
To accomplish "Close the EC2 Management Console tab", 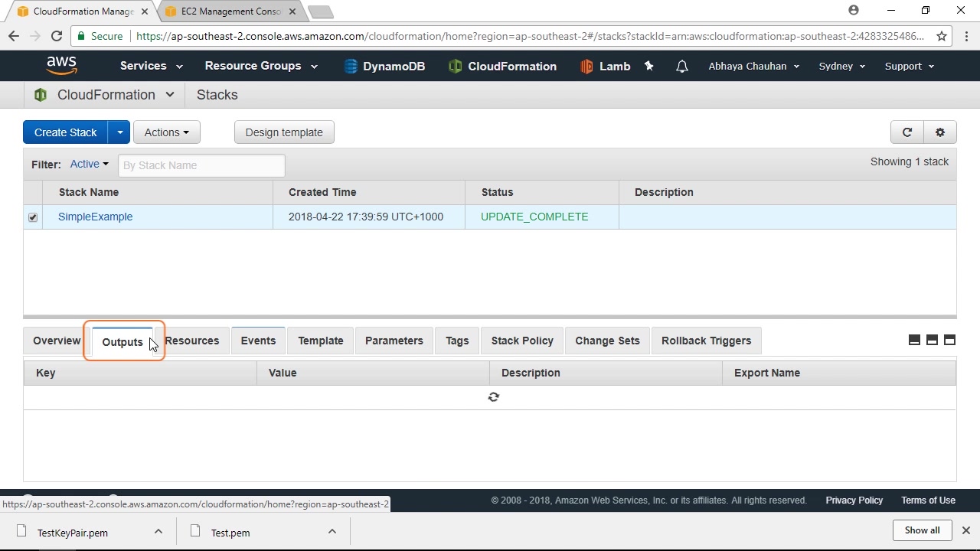I will point(292,11).
